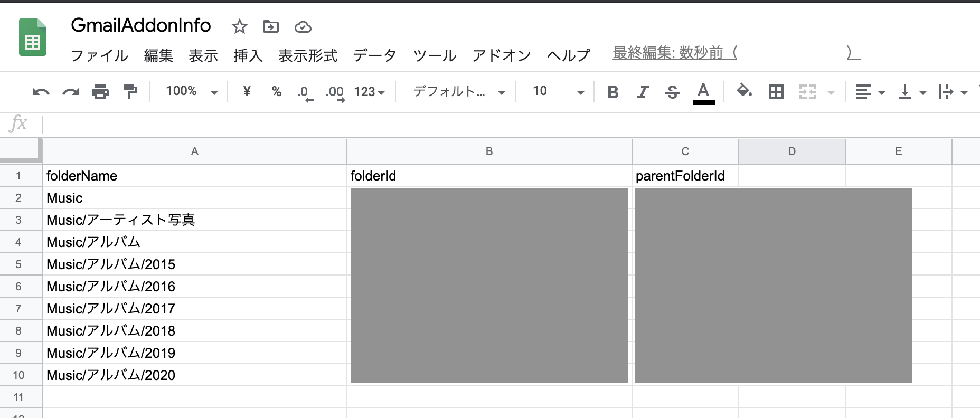Viewport: 980px width, 418px height.
Task: Select the Music/アルバム/2016 cell
Action: 195,287
